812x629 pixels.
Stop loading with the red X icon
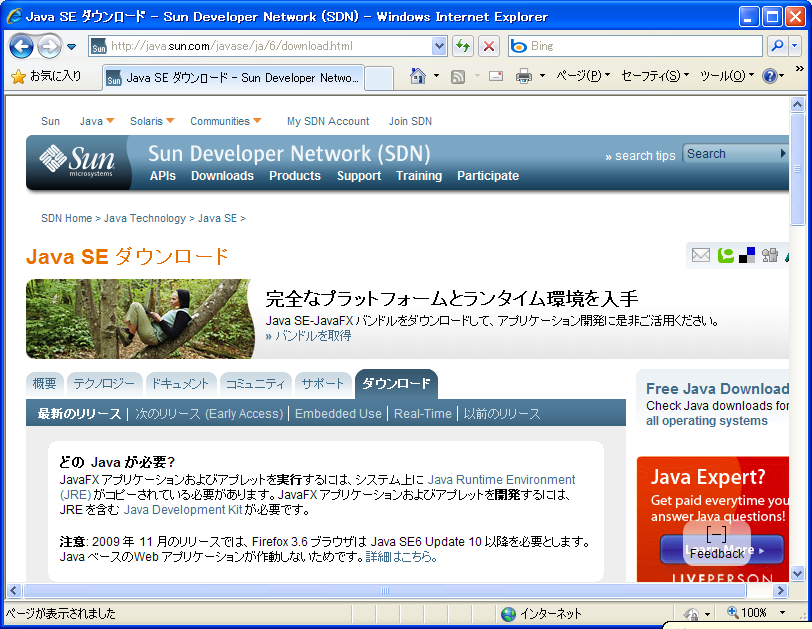tap(488, 46)
